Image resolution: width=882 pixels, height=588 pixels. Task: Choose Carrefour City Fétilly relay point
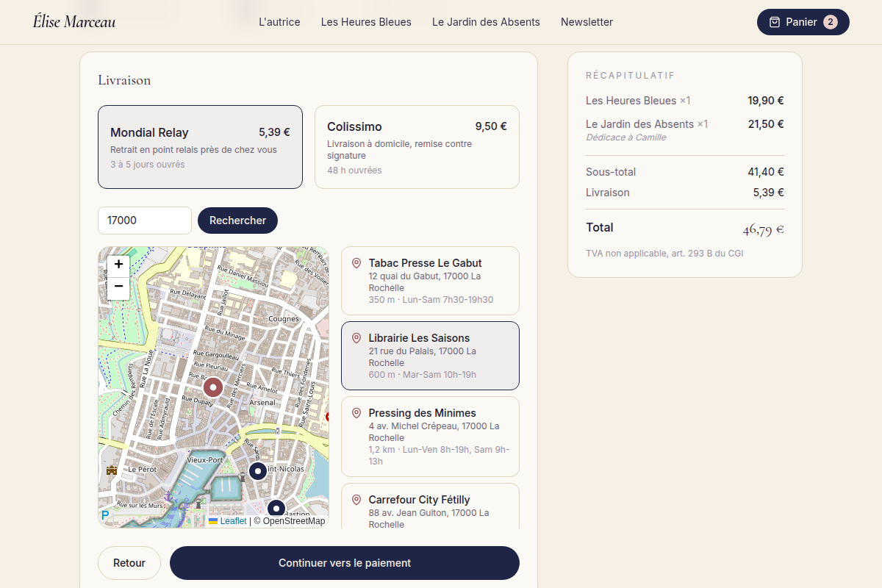pos(430,506)
